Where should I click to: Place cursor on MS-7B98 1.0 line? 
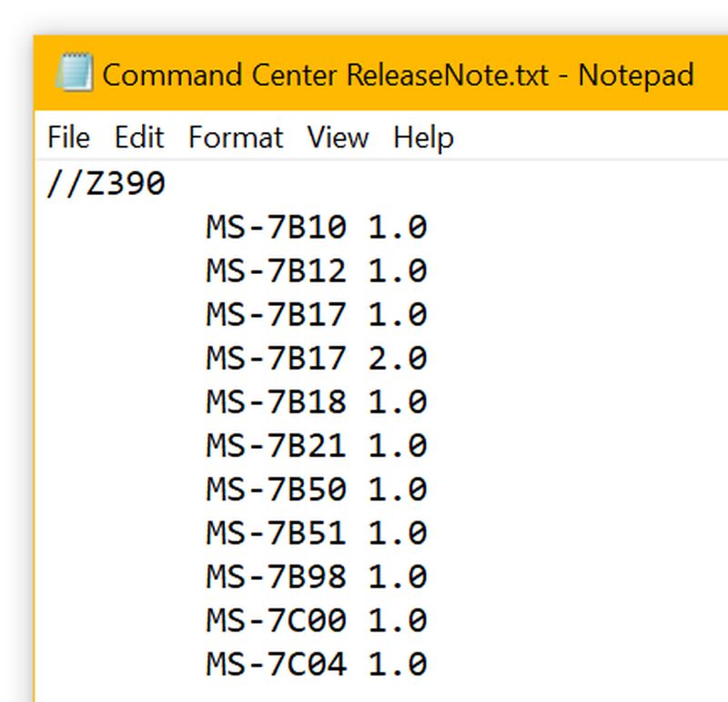pos(317,576)
